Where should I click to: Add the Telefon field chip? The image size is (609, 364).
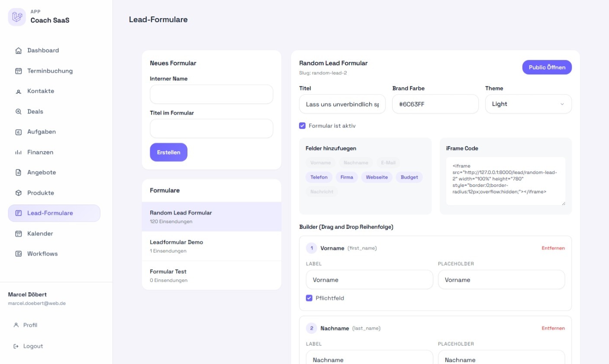pos(319,177)
